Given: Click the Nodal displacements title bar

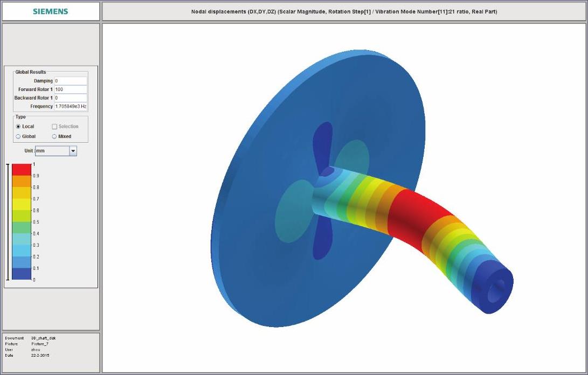Looking at the screenshot, I should coord(344,11).
